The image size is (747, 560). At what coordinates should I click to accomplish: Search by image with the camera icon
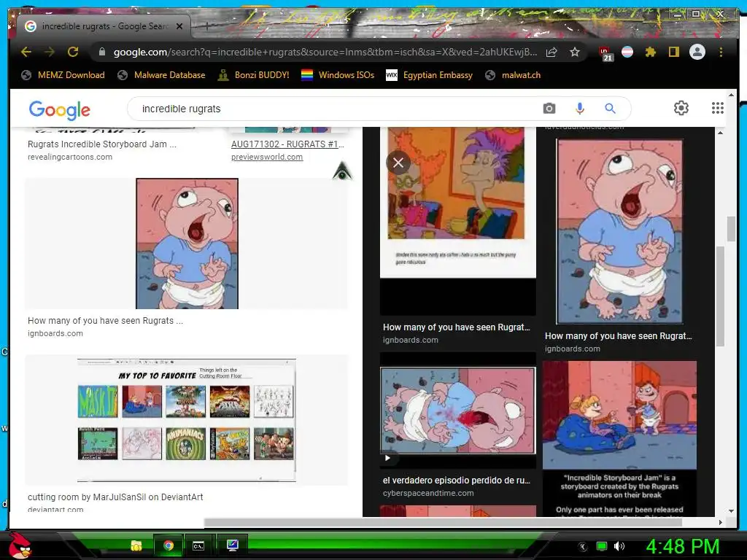tap(549, 109)
